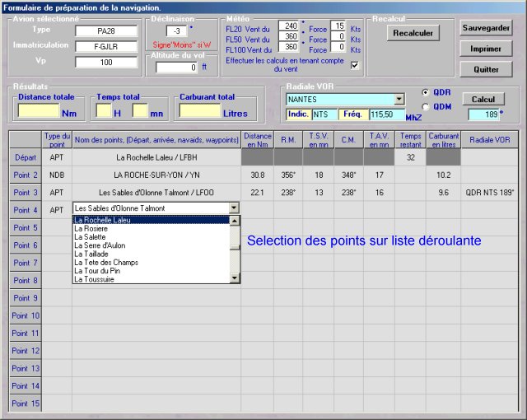Image resolution: width=527 pixels, height=420 pixels.
Task: Click the aircraft Type field PA28
Action: [106, 31]
